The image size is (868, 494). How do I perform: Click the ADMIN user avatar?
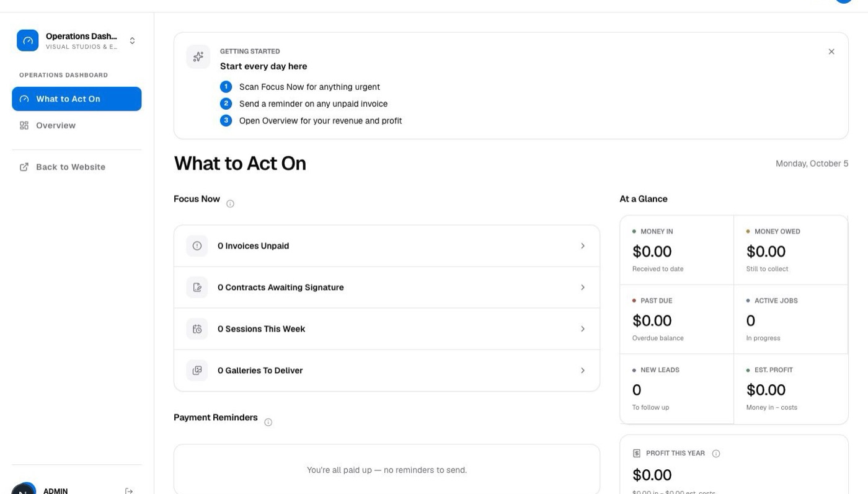24,490
